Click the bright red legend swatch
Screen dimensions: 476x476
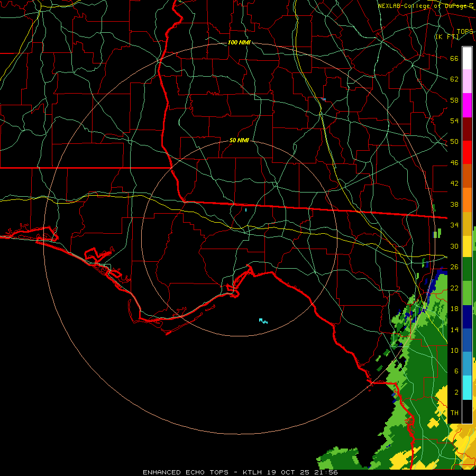coord(467,153)
